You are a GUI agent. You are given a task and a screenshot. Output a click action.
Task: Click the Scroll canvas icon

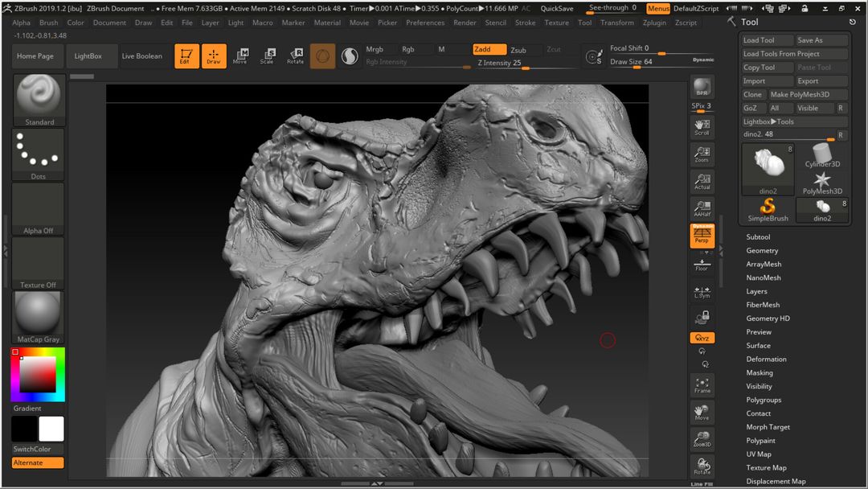click(x=702, y=126)
